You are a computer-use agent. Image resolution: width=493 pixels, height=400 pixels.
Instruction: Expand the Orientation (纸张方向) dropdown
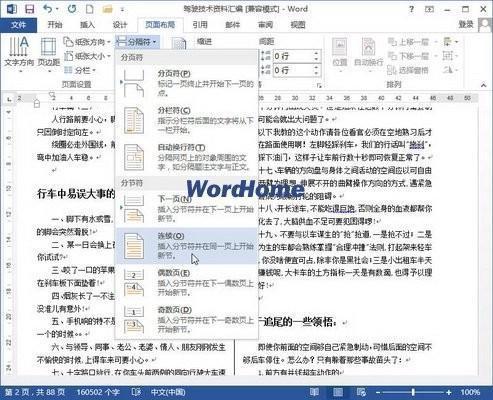click(87, 42)
